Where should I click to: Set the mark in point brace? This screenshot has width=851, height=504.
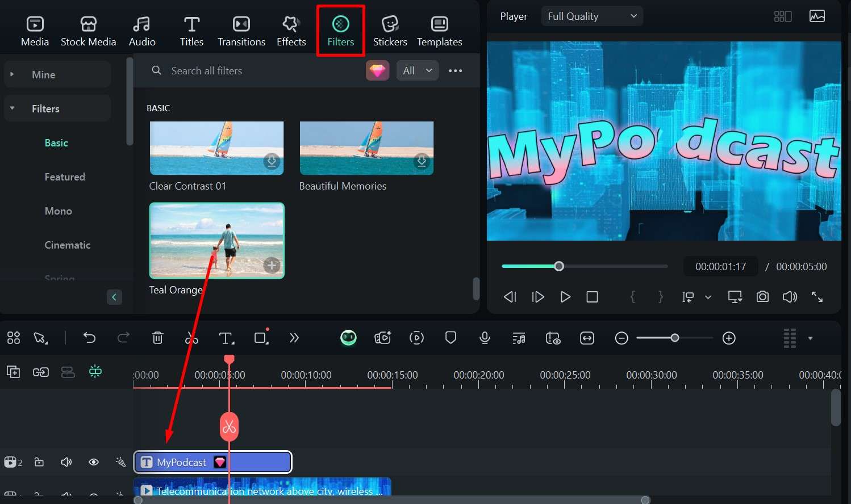point(632,297)
